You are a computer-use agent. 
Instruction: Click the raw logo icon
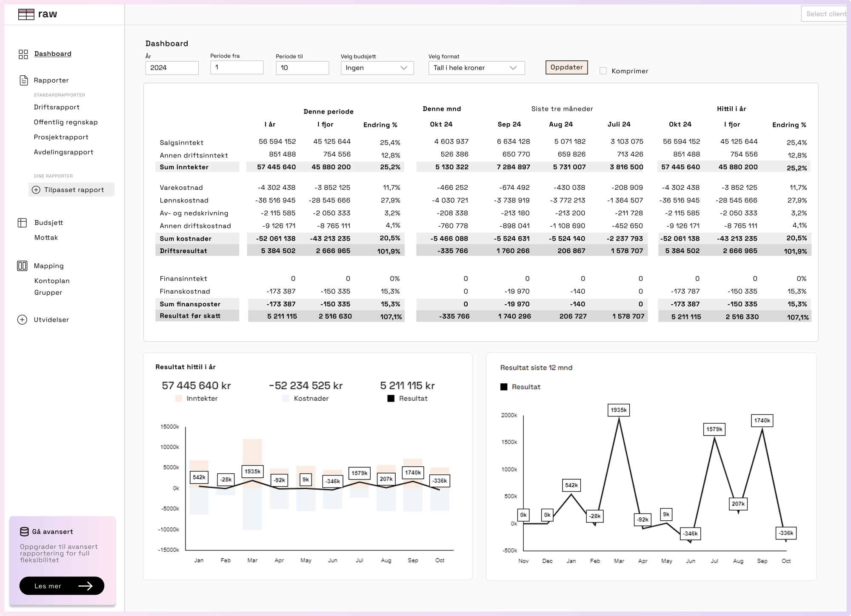[26, 14]
